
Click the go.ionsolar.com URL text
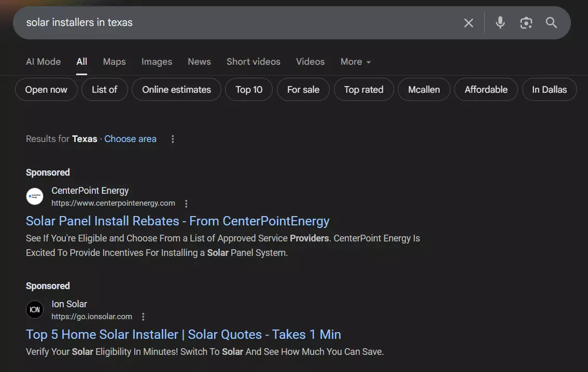pos(92,317)
